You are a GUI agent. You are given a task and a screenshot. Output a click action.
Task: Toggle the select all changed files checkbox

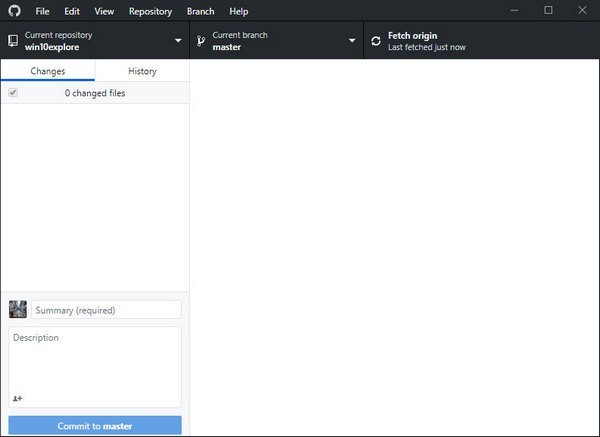(13, 93)
